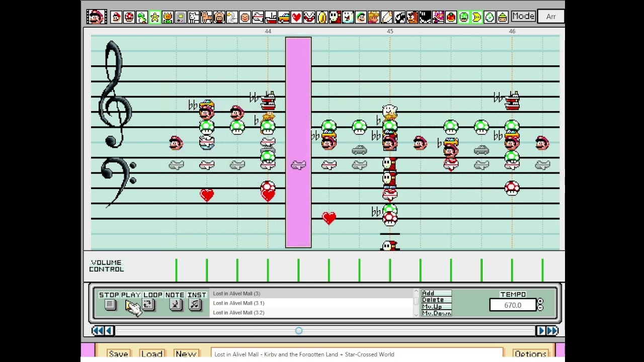Select 'Lost in Alivel Mall (3.2)' in list
Viewport: 644px width, 362px height.
(x=311, y=313)
